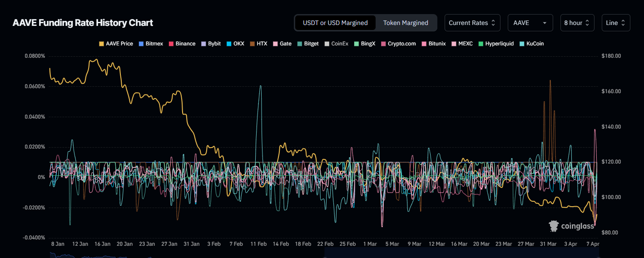Click the BingX legend color icon
The image size is (644, 258).
pyautogui.click(x=357, y=44)
